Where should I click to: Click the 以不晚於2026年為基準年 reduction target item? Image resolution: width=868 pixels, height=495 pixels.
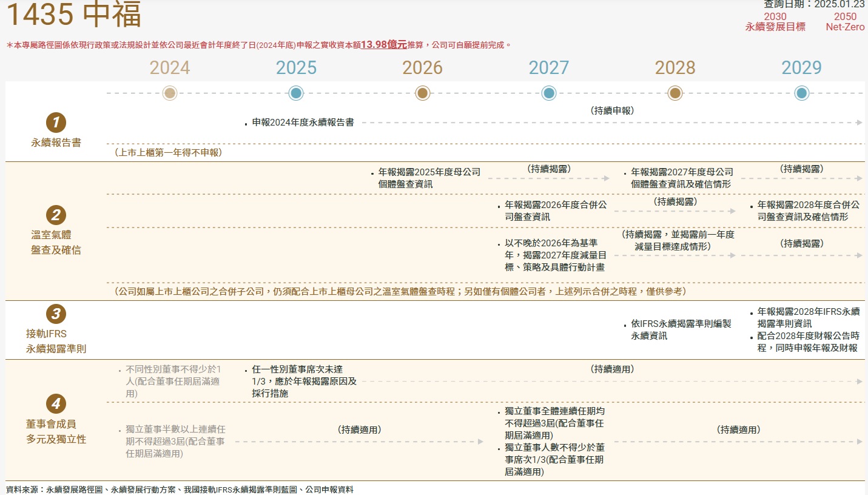point(556,255)
